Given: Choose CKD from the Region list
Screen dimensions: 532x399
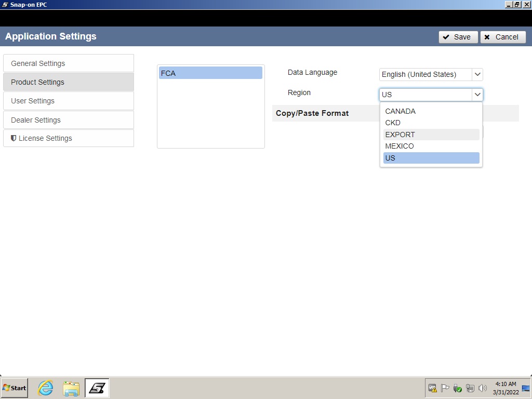Looking at the screenshot, I should coord(431,123).
